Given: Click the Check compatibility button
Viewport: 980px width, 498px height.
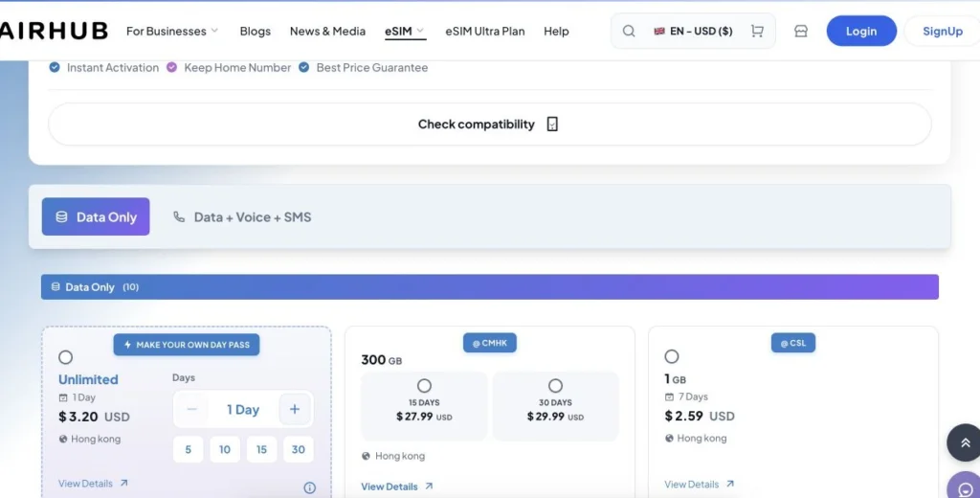Looking at the screenshot, I should [x=489, y=124].
